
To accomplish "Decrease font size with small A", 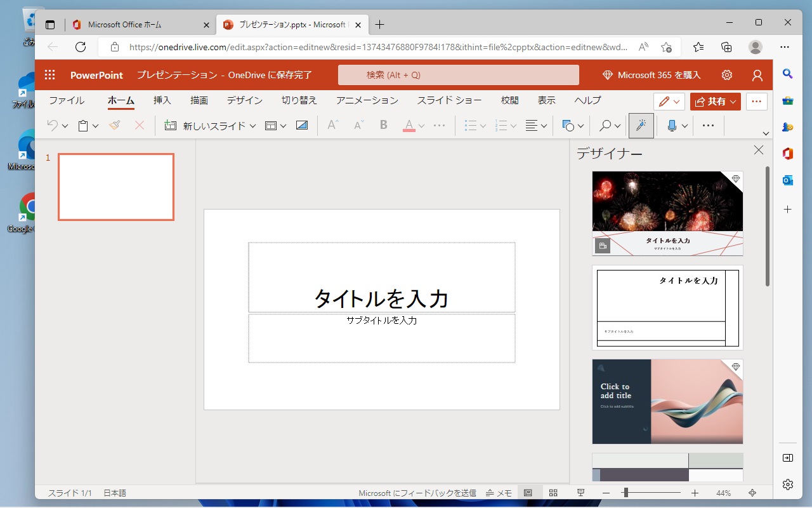I will 358,126.
